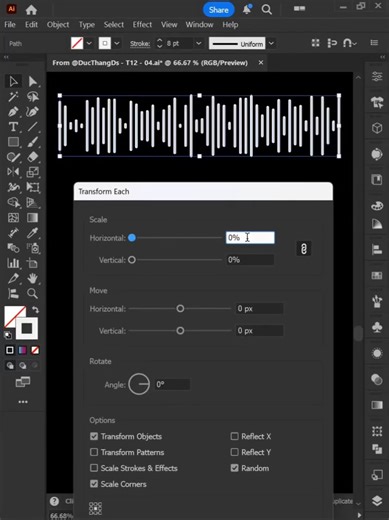Click the Share button
389x520 pixels.
click(219, 10)
